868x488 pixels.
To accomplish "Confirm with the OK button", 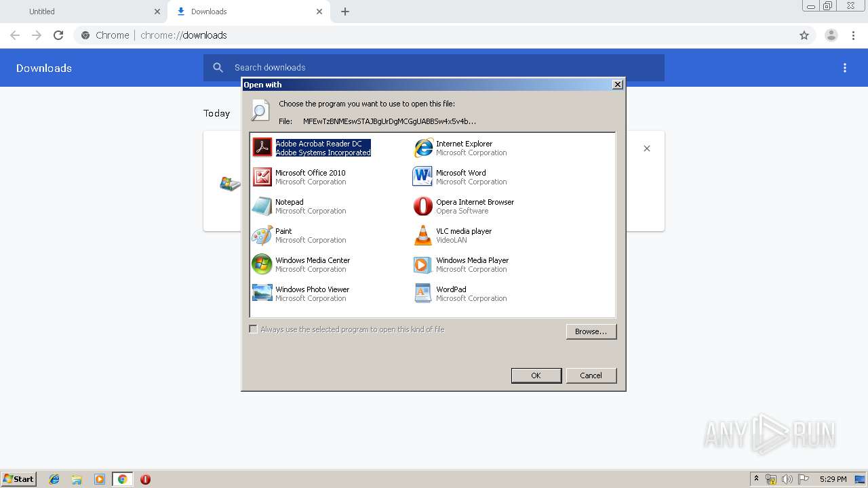I will [536, 375].
